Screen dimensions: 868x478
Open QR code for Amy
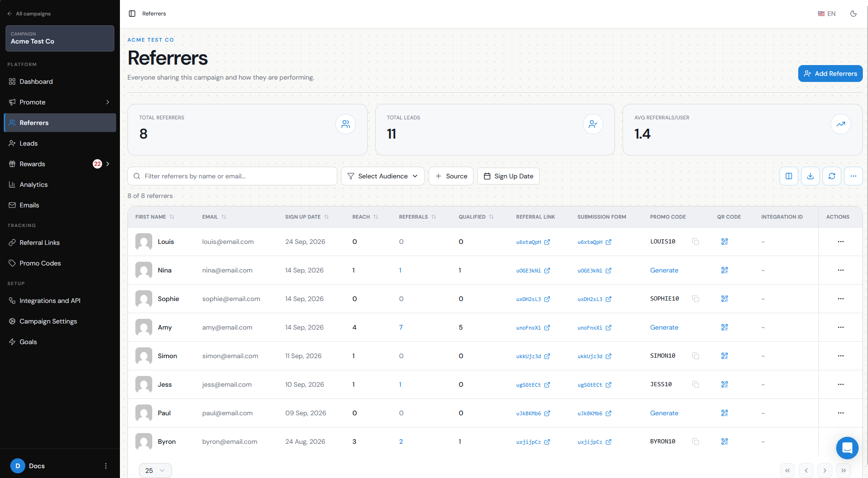[x=725, y=327]
